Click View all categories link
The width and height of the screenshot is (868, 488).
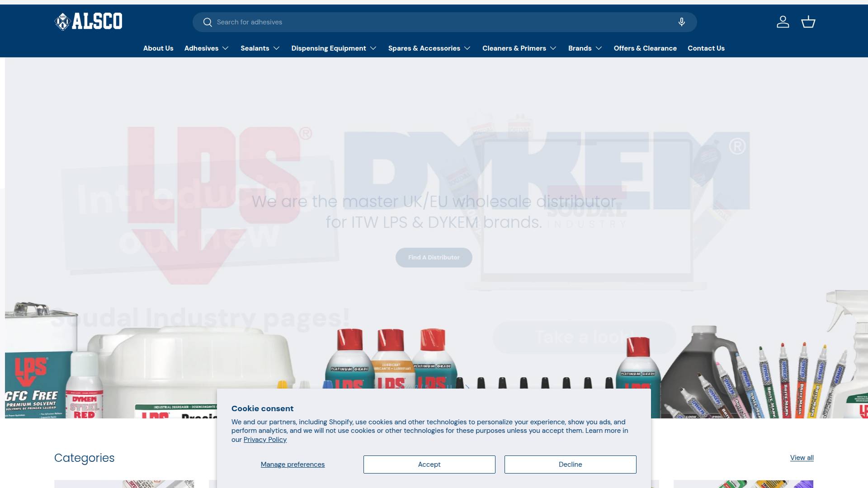pos(802,458)
